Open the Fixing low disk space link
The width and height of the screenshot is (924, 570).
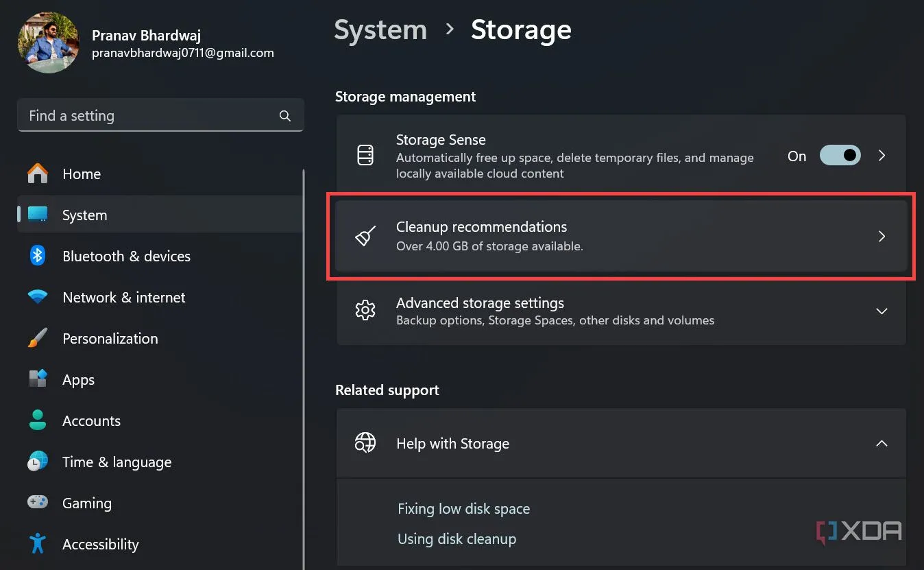point(463,509)
